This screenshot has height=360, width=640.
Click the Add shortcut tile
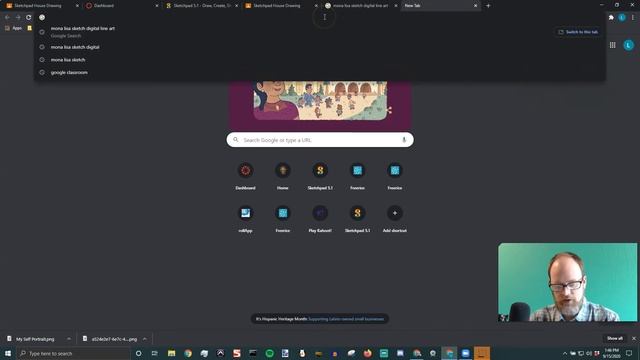pos(395,219)
